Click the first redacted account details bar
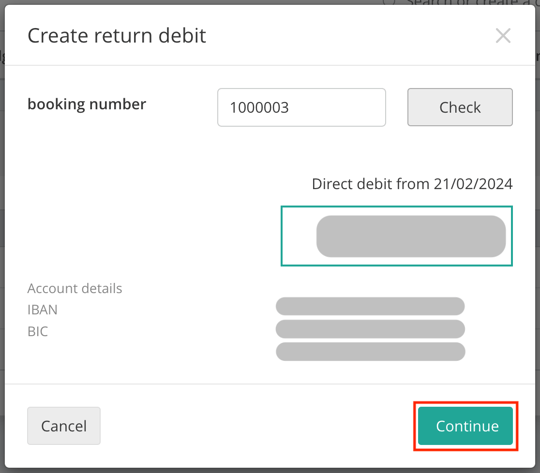540x473 pixels. [x=370, y=306]
